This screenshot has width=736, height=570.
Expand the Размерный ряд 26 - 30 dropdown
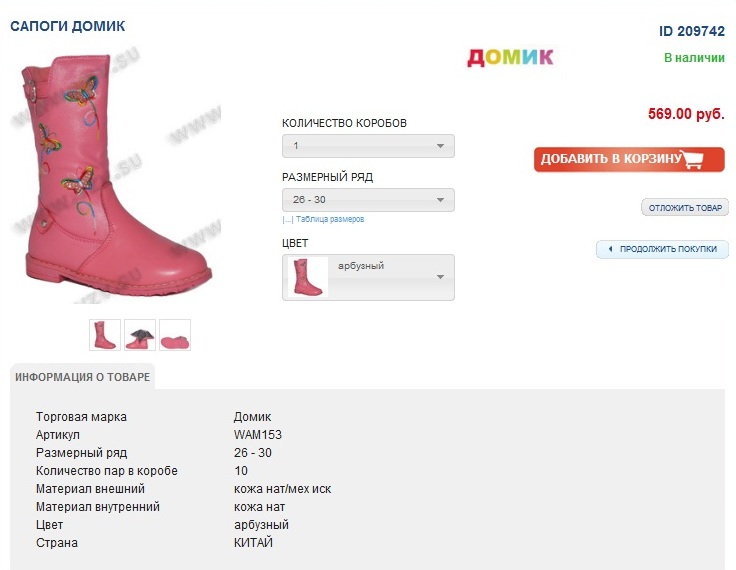pos(368,200)
